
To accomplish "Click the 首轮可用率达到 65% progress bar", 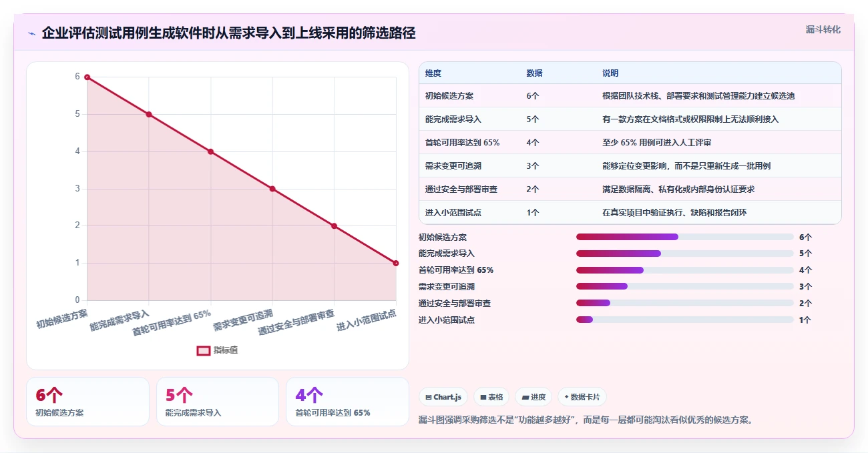I will click(x=685, y=270).
